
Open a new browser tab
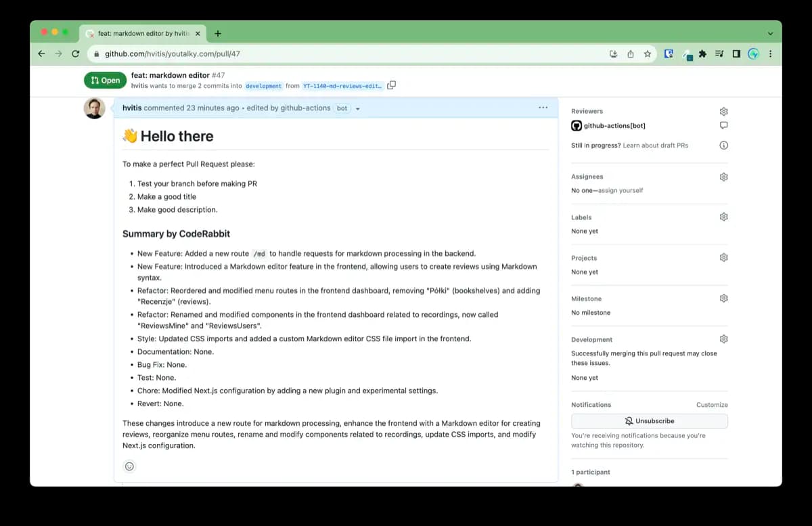click(x=218, y=33)
